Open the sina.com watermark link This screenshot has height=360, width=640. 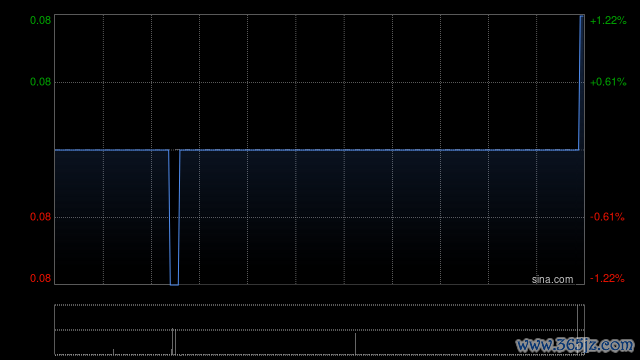coord(552,279)
